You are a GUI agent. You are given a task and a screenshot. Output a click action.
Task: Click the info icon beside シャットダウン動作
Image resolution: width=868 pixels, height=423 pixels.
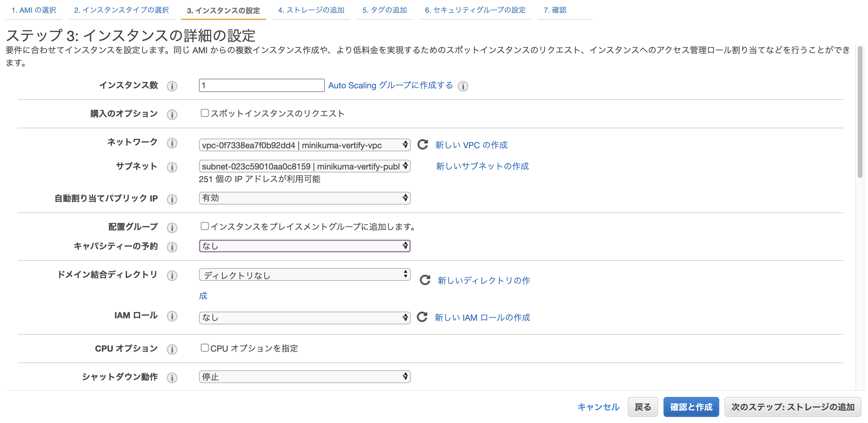[172, 378]
